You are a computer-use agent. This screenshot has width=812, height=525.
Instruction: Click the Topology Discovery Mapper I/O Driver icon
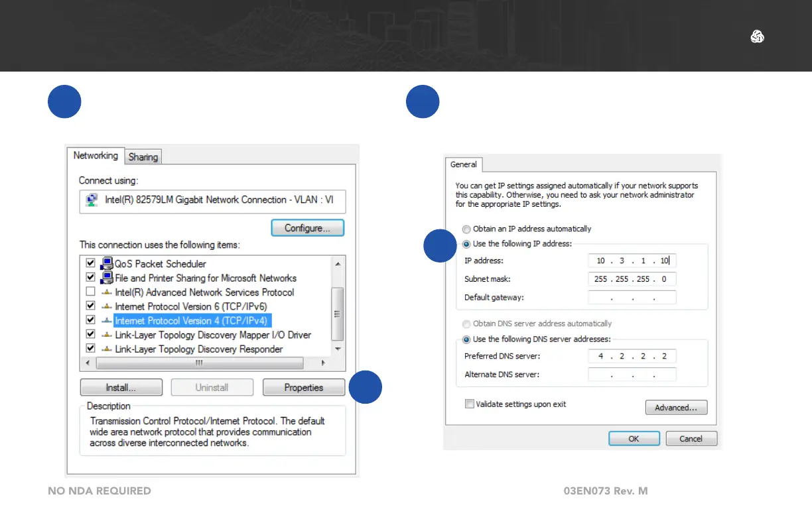click(106, 335)
